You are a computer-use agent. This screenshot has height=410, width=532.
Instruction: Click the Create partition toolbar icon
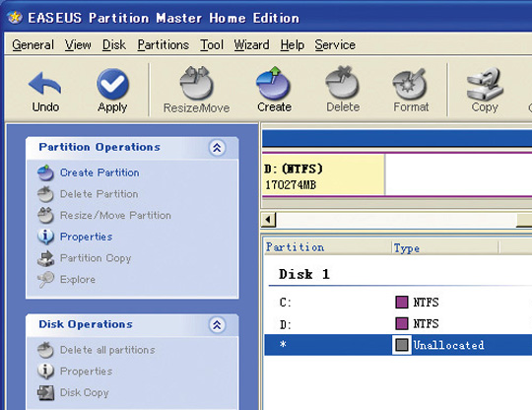[x=274, y=83]
